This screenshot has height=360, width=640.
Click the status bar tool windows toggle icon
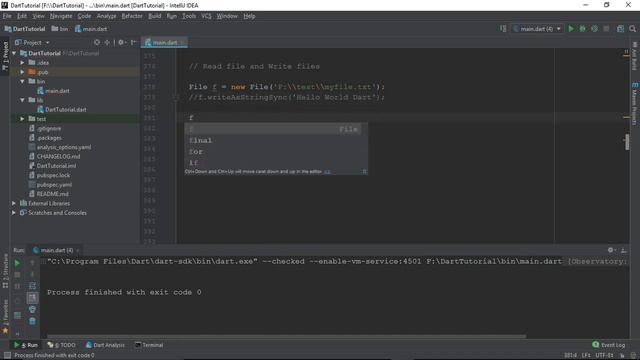click(x=7, y=356)
